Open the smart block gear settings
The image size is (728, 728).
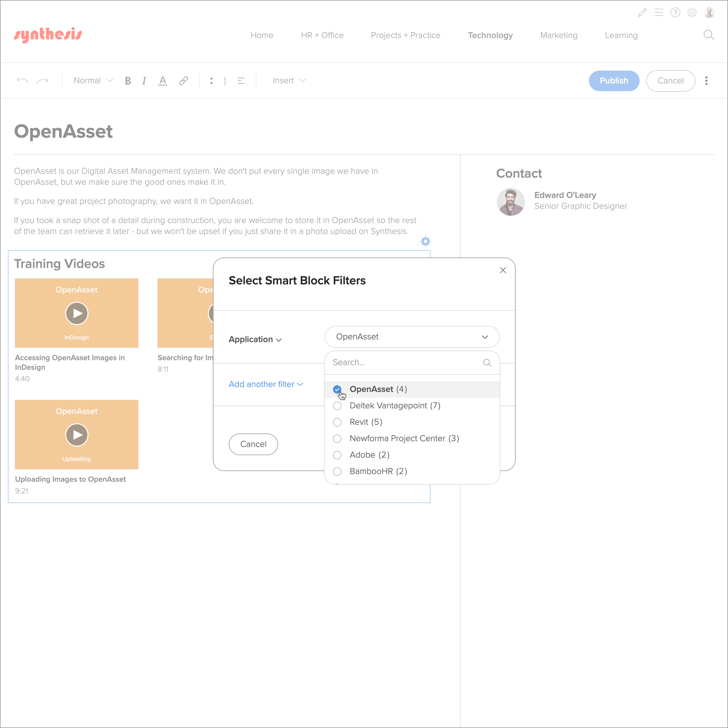(425, 241)
